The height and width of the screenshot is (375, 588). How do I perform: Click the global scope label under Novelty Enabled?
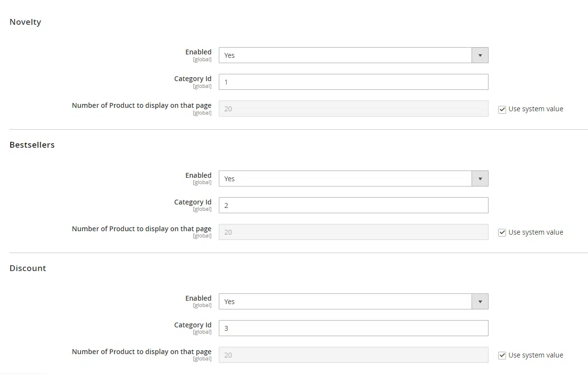[x=202, y=59]
